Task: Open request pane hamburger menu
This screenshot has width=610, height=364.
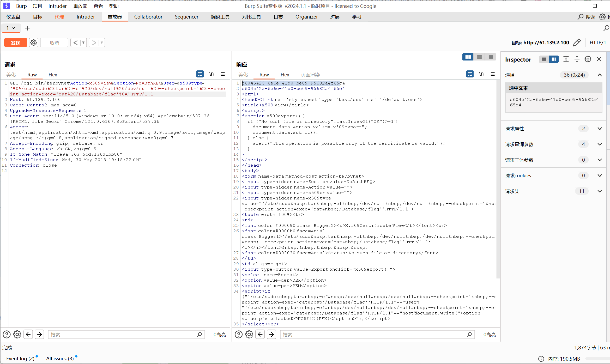Action: point(223,74)
